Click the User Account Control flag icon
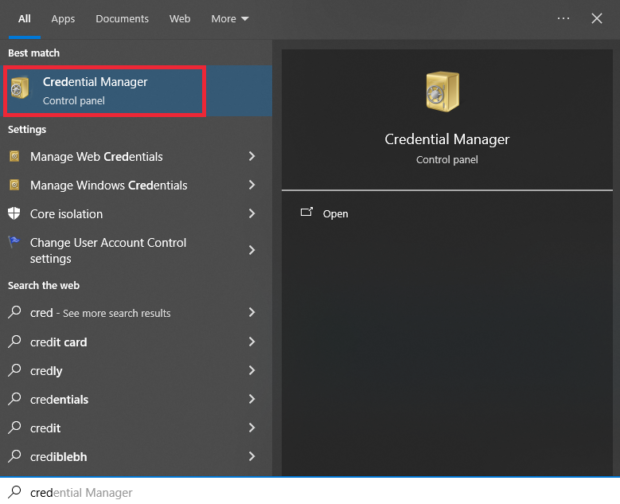620x504 pixels. pos(14,243)
